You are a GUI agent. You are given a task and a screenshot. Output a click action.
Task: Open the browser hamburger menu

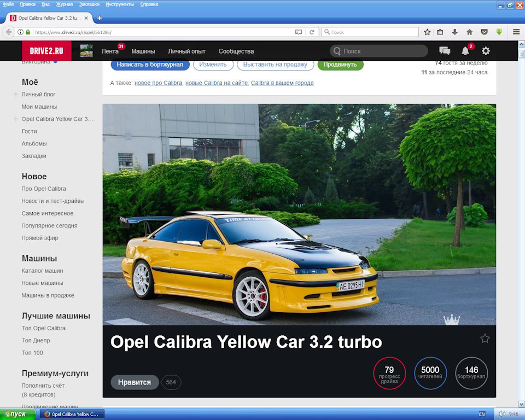coord(516,32)
